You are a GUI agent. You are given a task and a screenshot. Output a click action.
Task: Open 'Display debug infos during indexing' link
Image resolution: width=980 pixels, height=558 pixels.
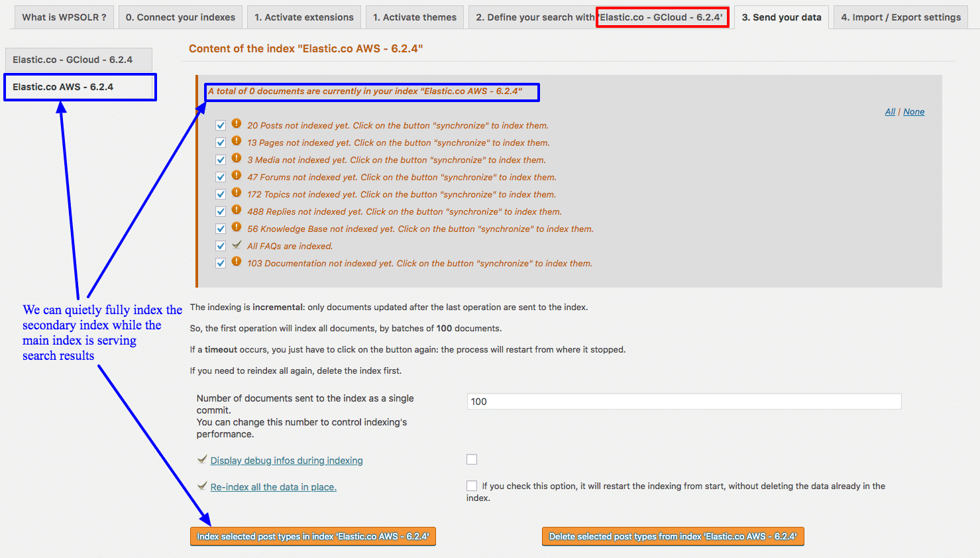286,461
